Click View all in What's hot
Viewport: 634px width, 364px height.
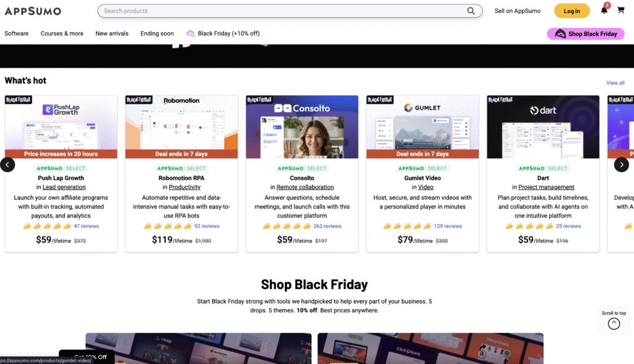point(615,82)
